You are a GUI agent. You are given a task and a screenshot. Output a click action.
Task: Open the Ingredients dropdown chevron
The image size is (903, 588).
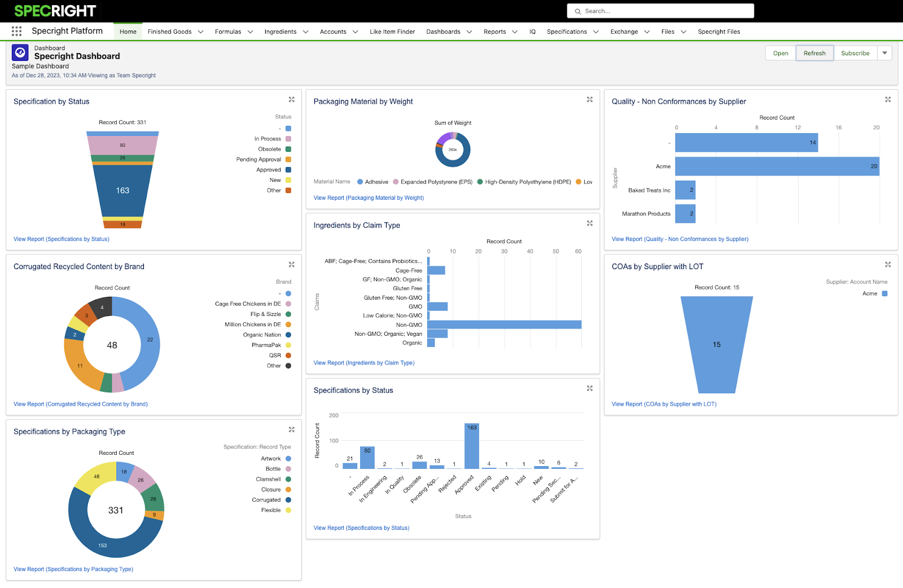305,32
